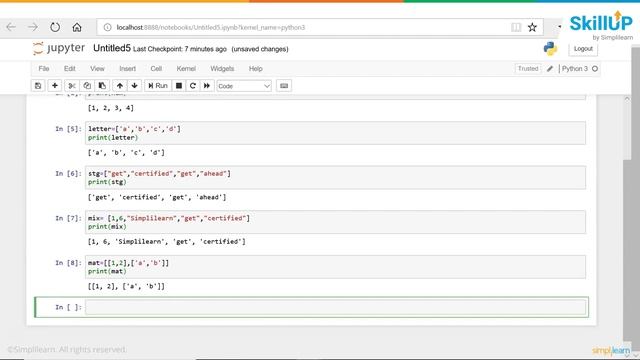This screenshot has height=360, width=640.
Task: Click output text ['a', 'b', 'c', 'd']
Action: tap(127, 153)
